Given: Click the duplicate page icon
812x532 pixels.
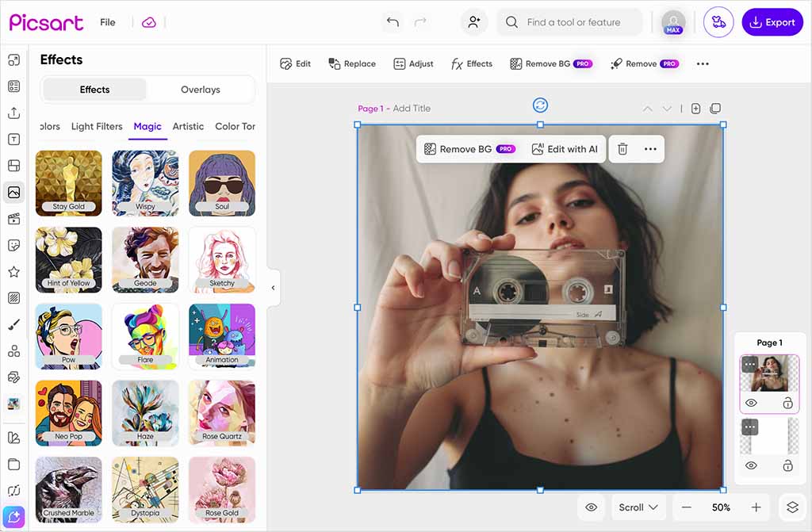Looking at the screenshot, I should coord(715,109).
